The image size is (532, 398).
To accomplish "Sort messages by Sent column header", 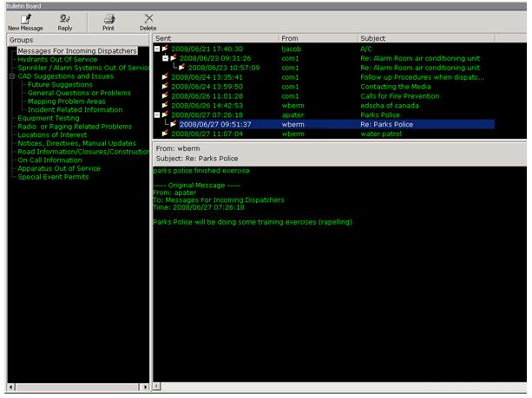I will coord(215,39).
